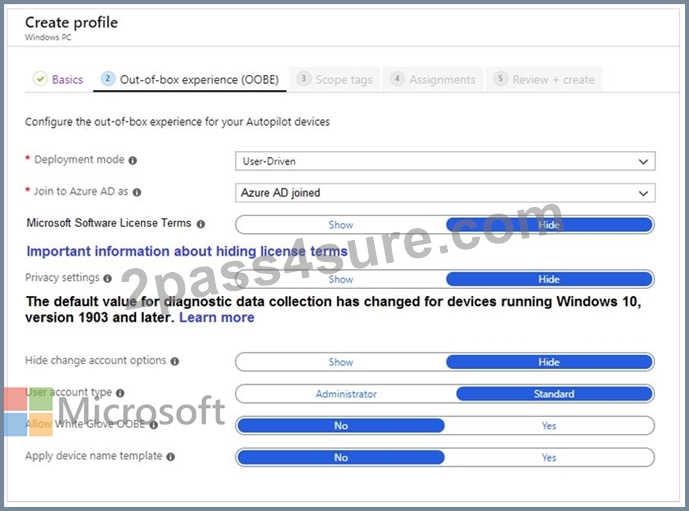
Task: Click the info icon beside User account type
Action: [x=120, y=393]
